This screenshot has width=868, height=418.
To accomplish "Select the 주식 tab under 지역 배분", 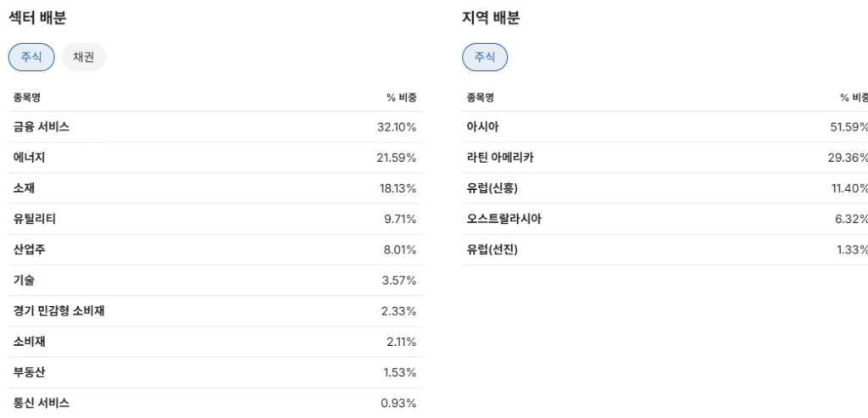I will [485, 57].
